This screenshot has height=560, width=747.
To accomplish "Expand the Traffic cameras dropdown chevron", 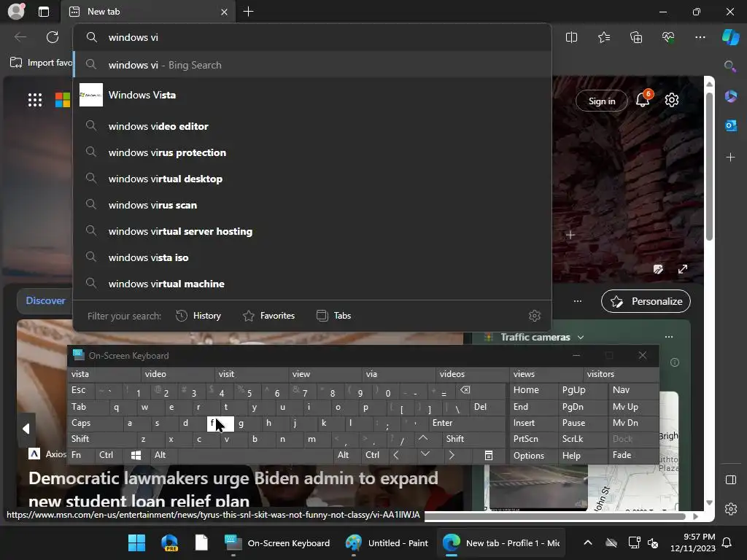I will tap(580, 337).
